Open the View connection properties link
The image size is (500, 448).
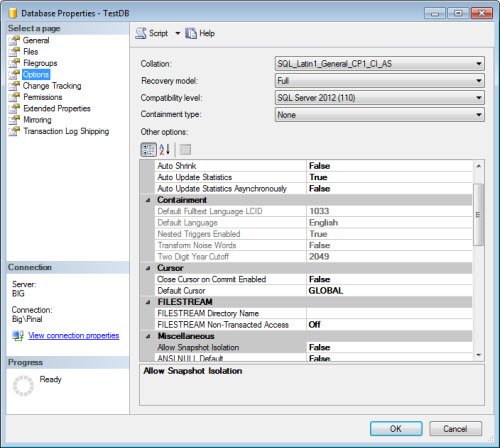pyautogui.click(x=74, y=335)
